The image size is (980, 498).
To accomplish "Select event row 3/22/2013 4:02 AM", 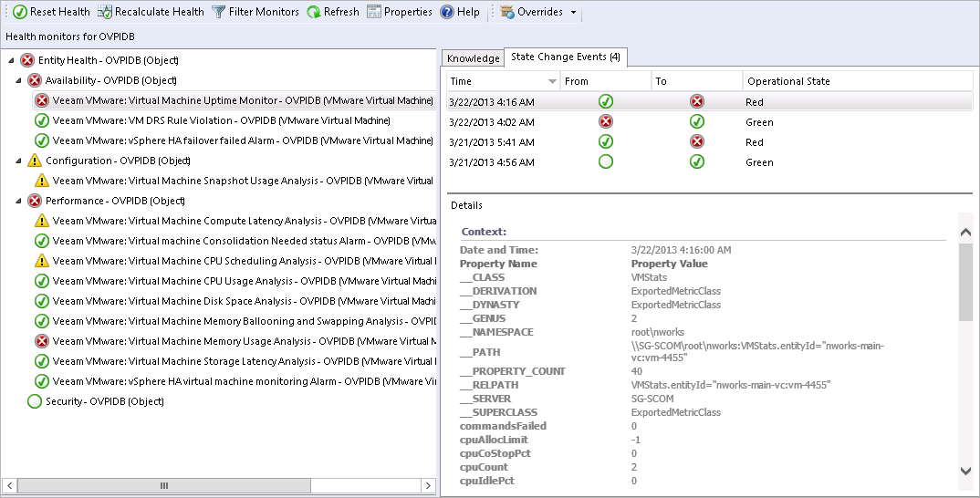I will coord(709,122).
